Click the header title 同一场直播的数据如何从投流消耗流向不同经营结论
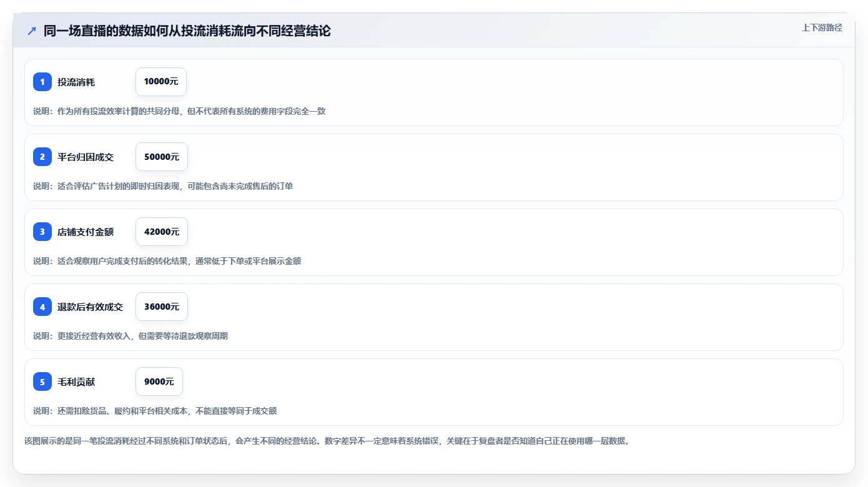868x487 pixels. click(187, 31)
